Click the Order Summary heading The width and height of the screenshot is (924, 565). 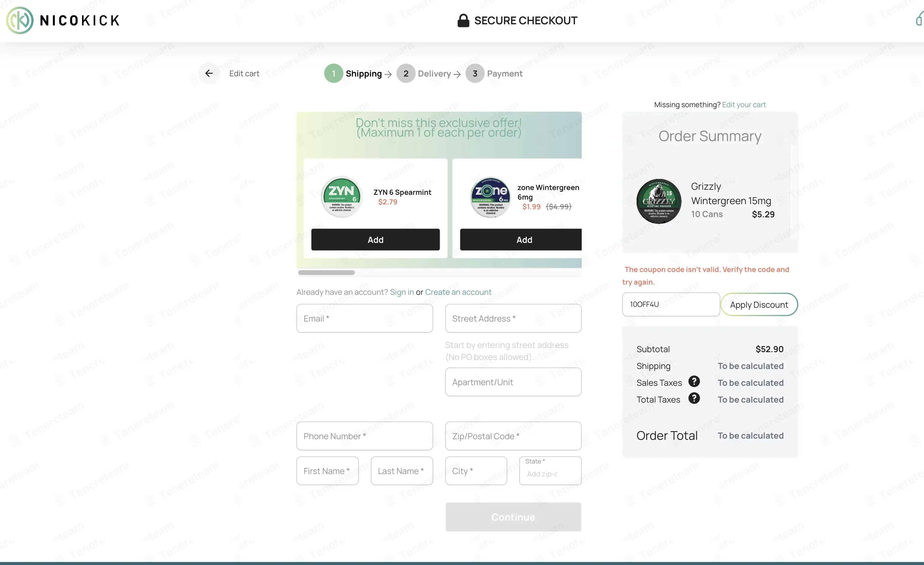point(709,136)
